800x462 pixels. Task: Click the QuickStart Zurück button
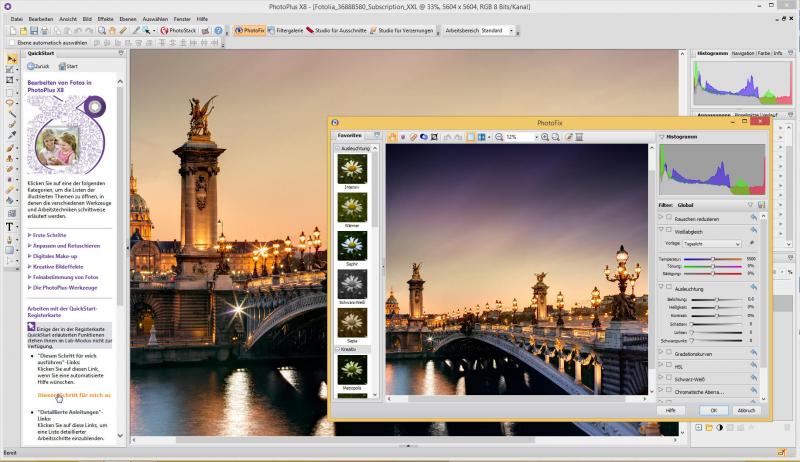coord(38,66)
